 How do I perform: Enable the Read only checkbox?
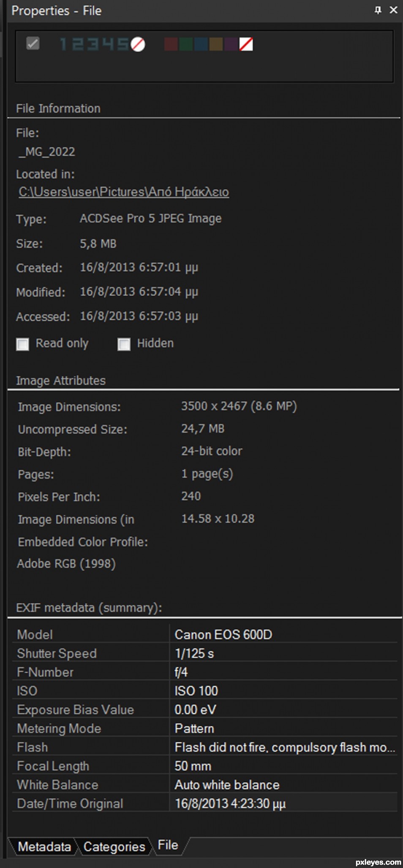tap(22, 344)
